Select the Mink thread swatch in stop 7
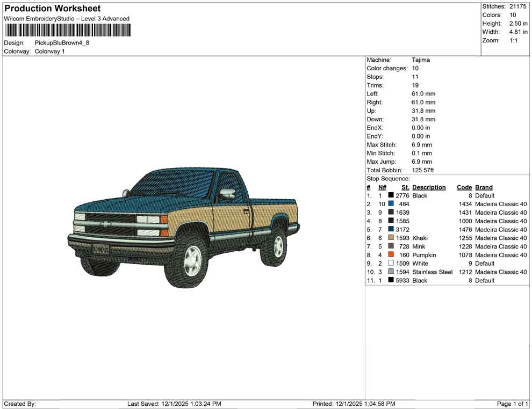This screenshot has height=409, width=532. point(390,246)
